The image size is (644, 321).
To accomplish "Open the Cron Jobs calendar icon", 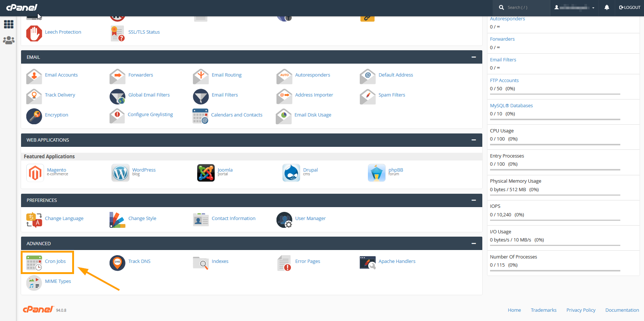I will click(x=34, y=263).
